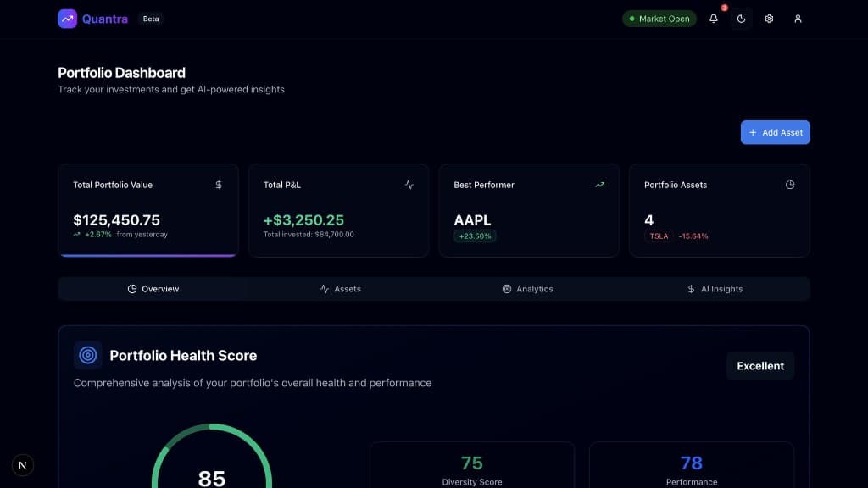This screenshot has width=868, height=488.
Task: Click the AAPL best performer ticker
Action: tap(472, 220)
